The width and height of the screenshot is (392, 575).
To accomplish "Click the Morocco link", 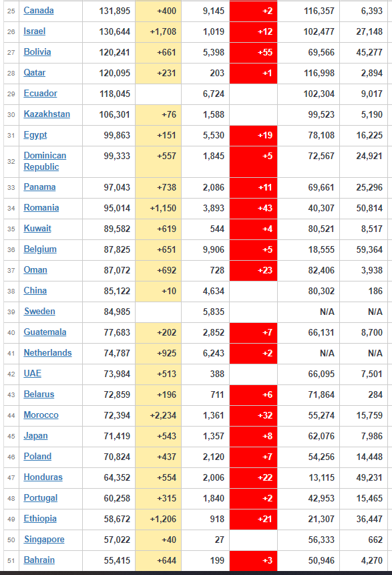I will pos(41,415).
